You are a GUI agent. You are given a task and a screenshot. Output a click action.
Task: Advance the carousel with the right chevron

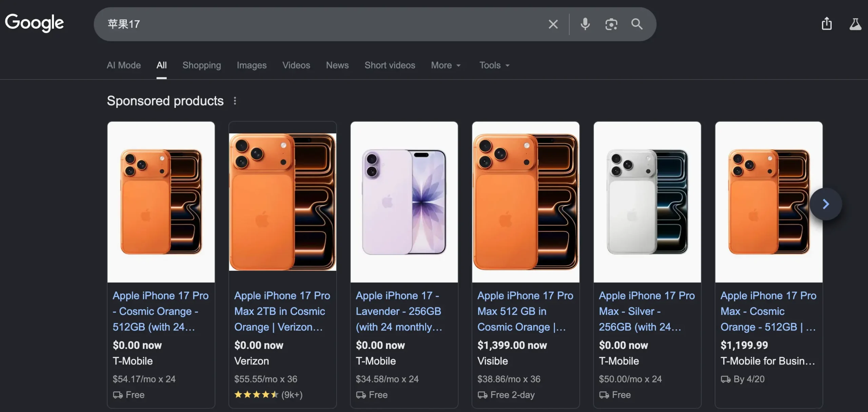825,204
